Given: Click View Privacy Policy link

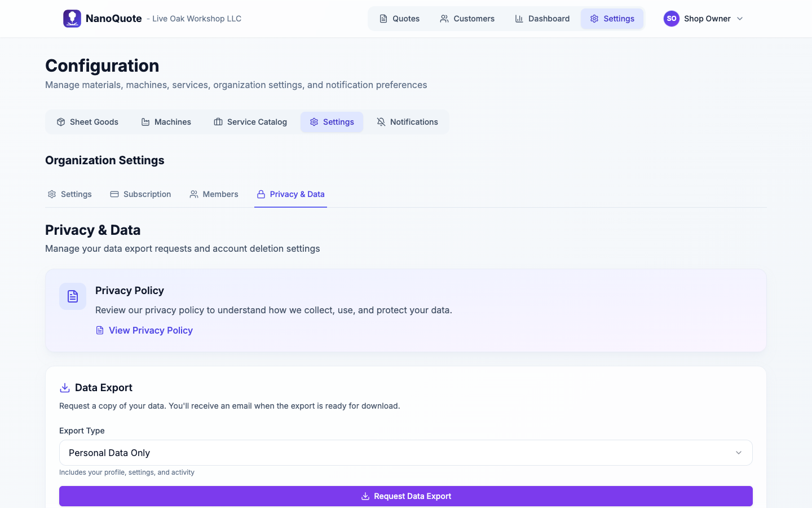Looking at the screenshot, I should [151, 330].
